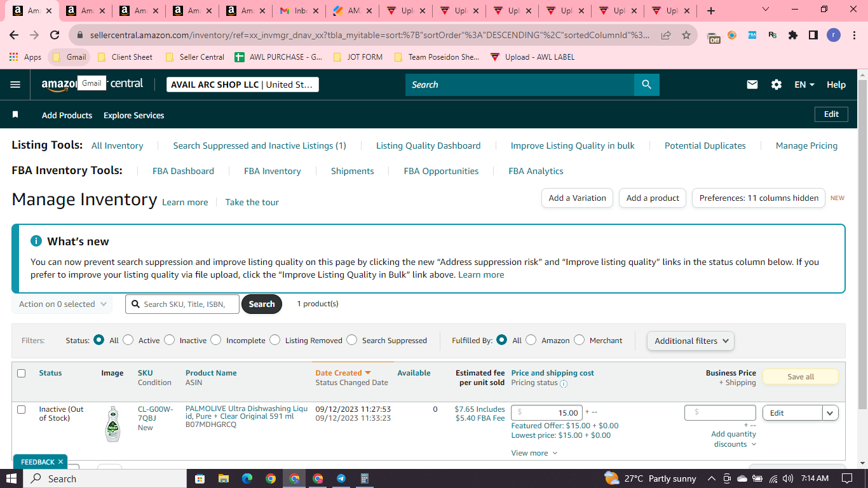The image size is (868, 488).
Task: Open the JOT FORM bookmark
Action: tap(358, 57)
